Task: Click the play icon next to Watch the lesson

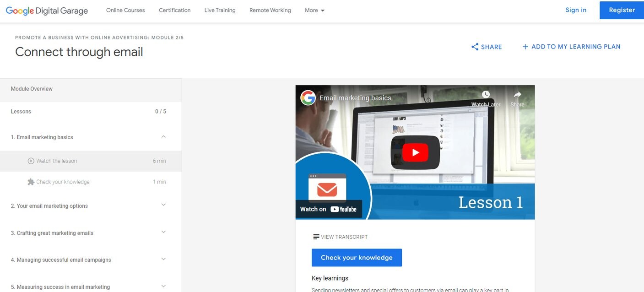Action: pos(31,161)
